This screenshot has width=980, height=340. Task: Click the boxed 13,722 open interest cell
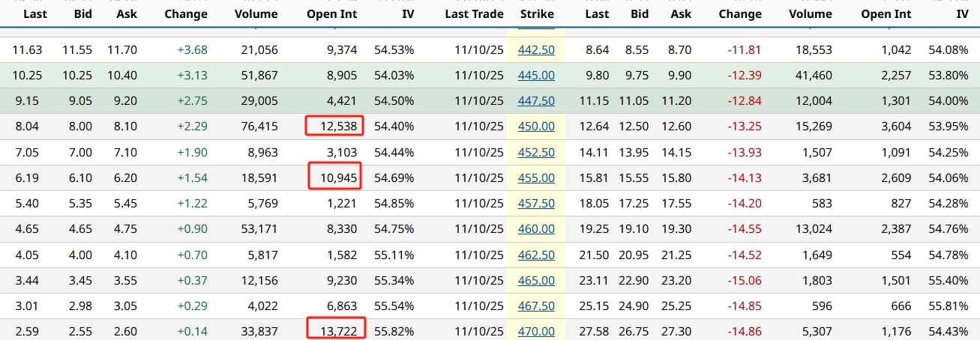click(x=336, y=331)
